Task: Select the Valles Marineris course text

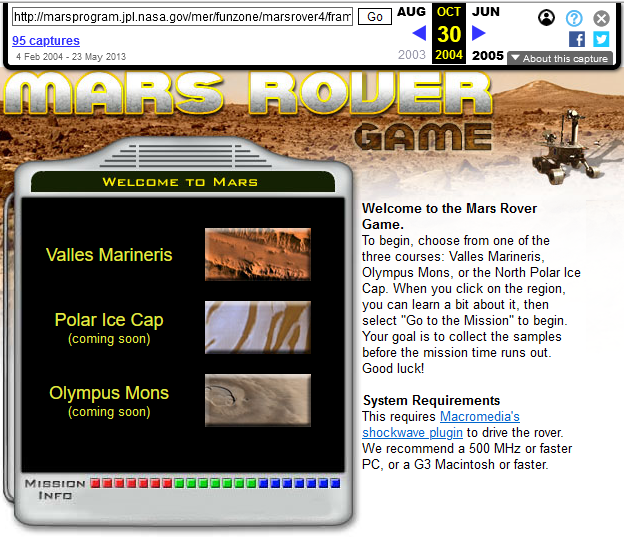Action: pyautogui.click(x=109, y=255)
